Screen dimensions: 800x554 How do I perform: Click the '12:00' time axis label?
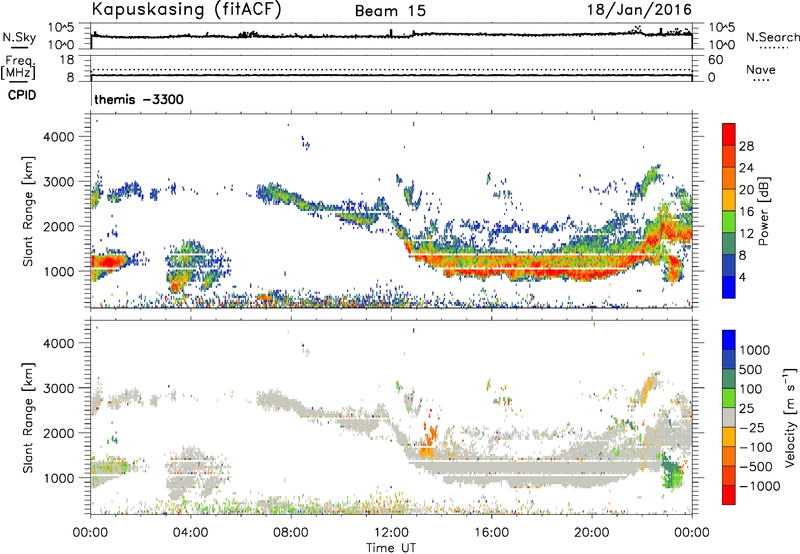(x=391, y=533)
